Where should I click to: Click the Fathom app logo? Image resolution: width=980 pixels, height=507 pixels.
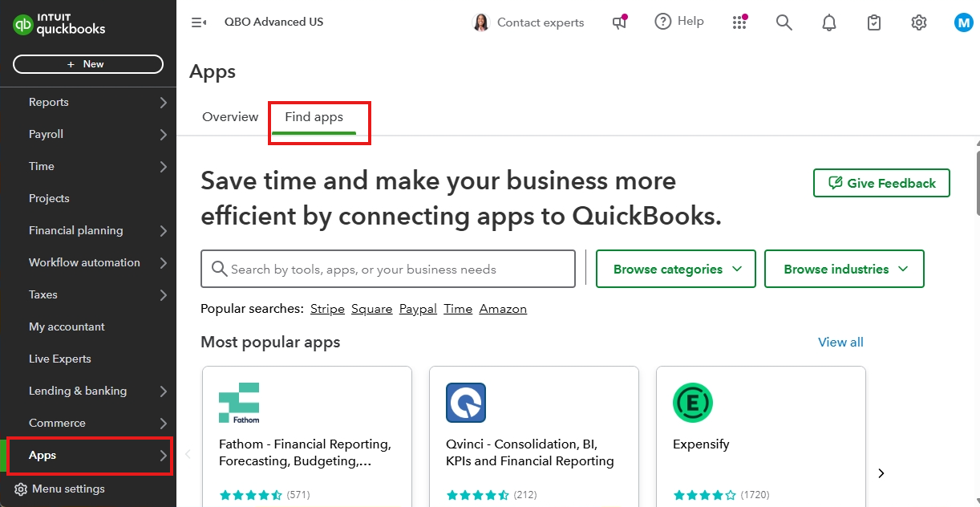tap(239, 403)
